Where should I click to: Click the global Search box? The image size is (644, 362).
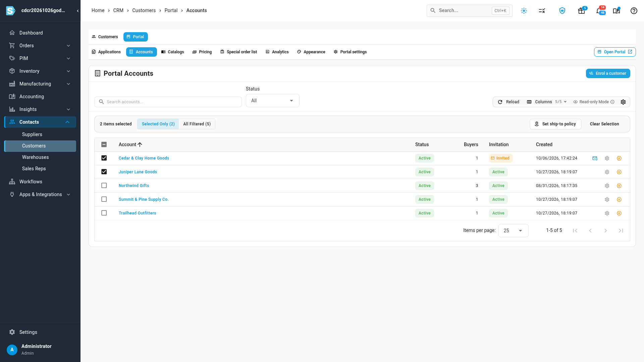tap(470, 11)
